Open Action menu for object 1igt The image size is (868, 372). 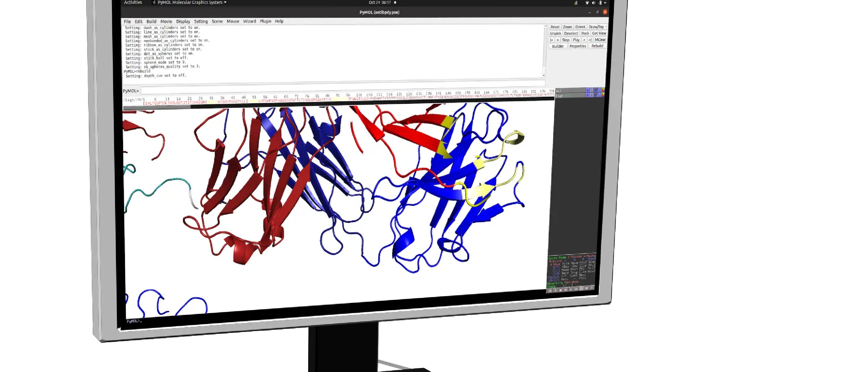pos(588,95)
